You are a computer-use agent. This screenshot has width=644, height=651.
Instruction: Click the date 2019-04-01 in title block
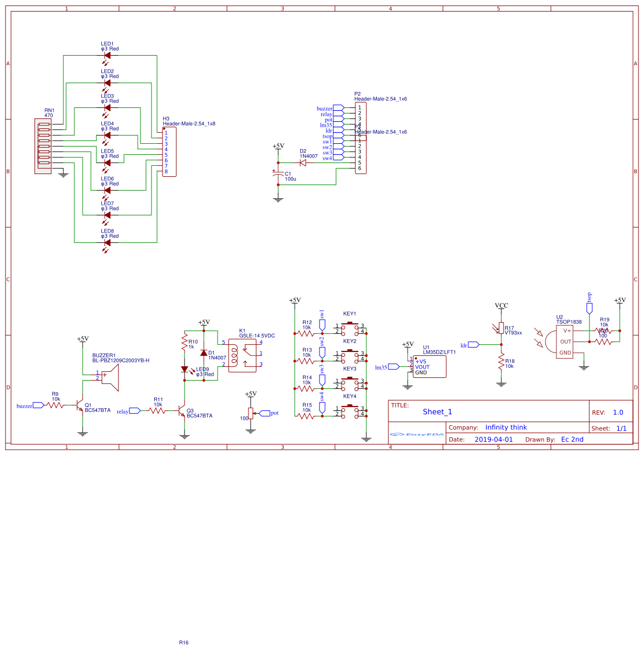(494, 439)
